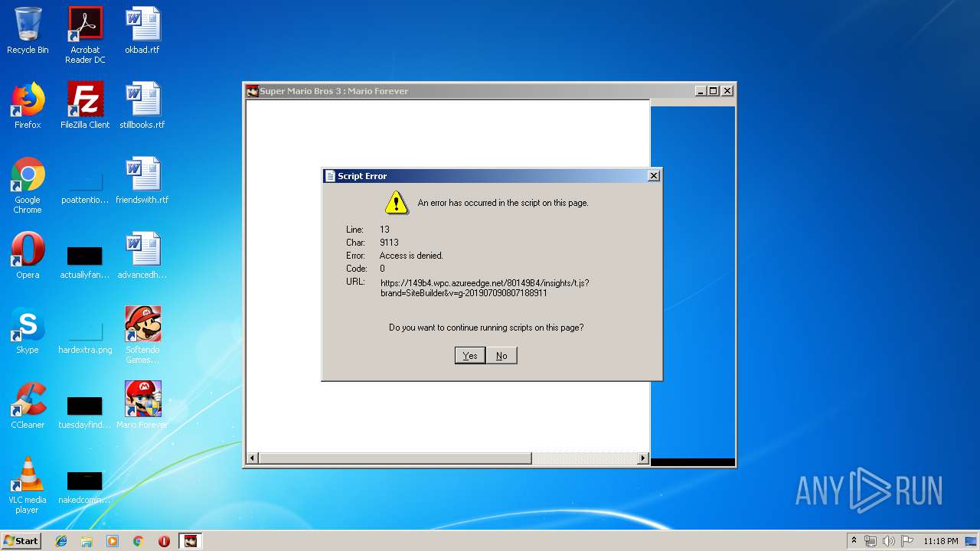The height and width of the screenshot is (551, 980).
Task: Minimize the Mario Forever window
Action: 701,91
